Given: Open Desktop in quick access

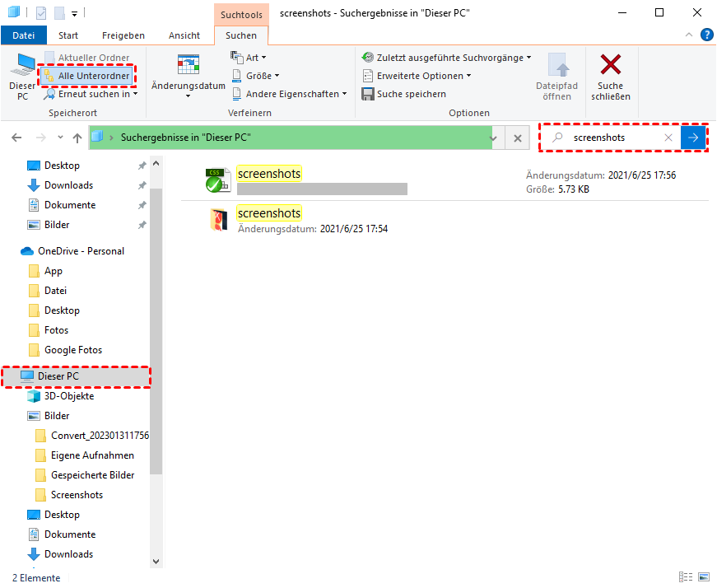Looking at the screenshot, I should [62, 166].
